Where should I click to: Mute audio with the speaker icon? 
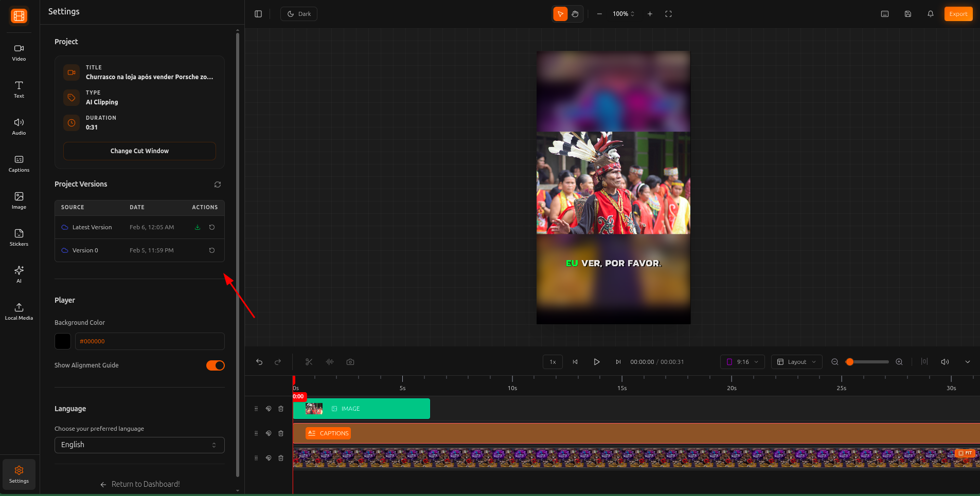pos(945,362)
